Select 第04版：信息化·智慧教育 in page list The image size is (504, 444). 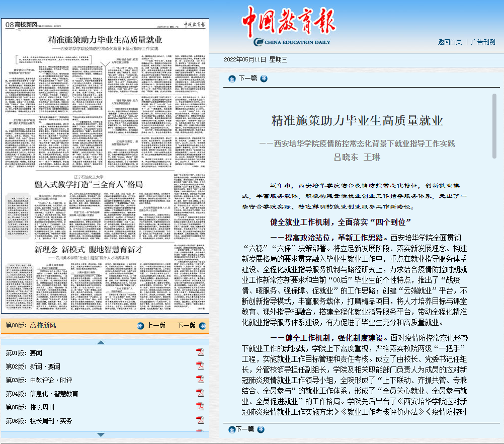coord(42,394)
